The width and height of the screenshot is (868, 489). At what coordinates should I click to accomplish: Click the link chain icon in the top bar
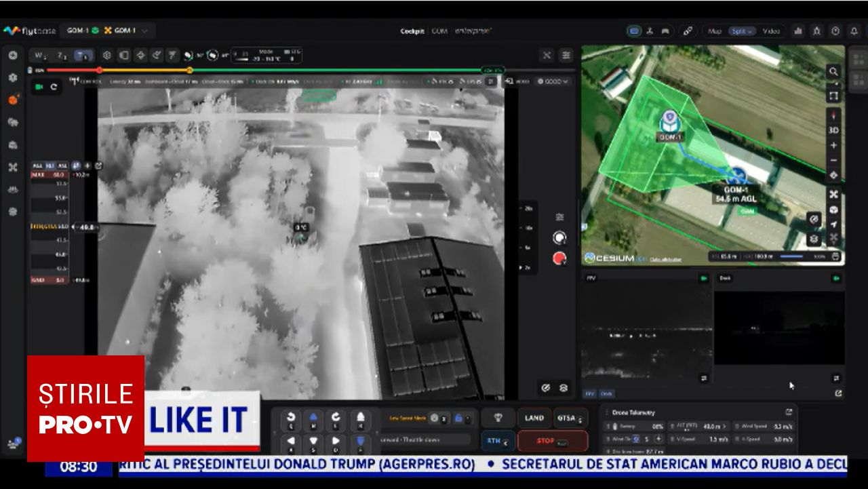coord(688,31)
